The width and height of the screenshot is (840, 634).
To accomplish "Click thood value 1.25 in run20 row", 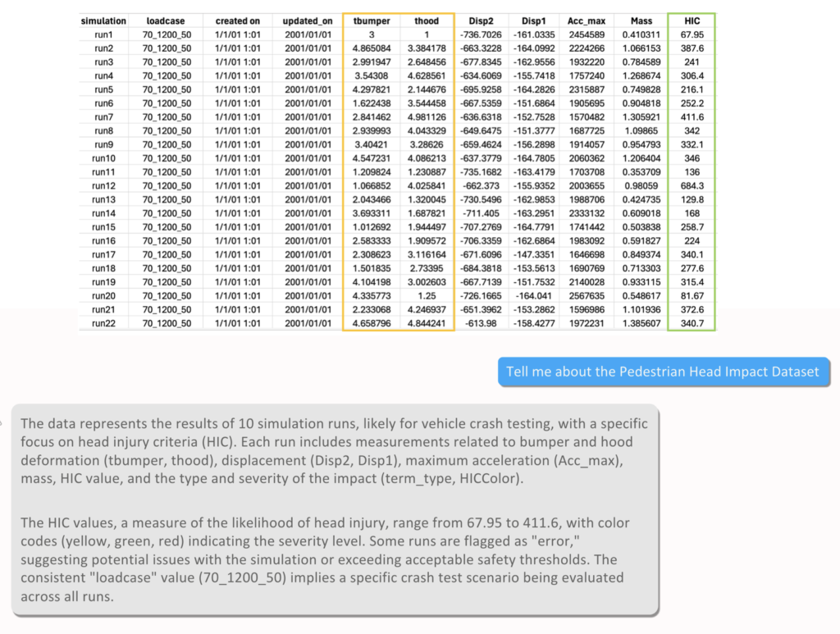I will 427,296.
